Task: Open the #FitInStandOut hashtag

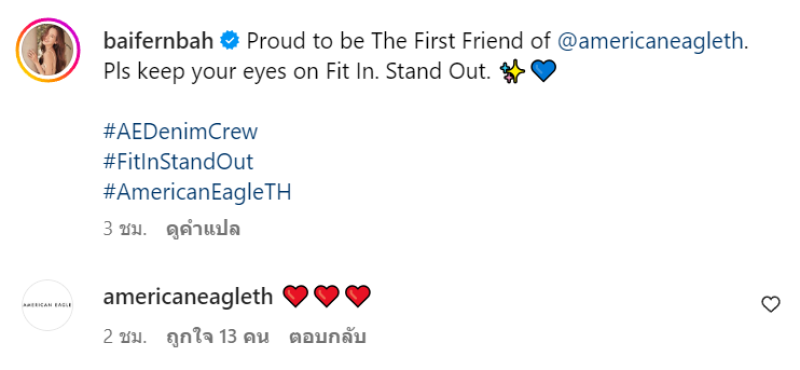Action: pyautogui.click(x=178, y=162)
